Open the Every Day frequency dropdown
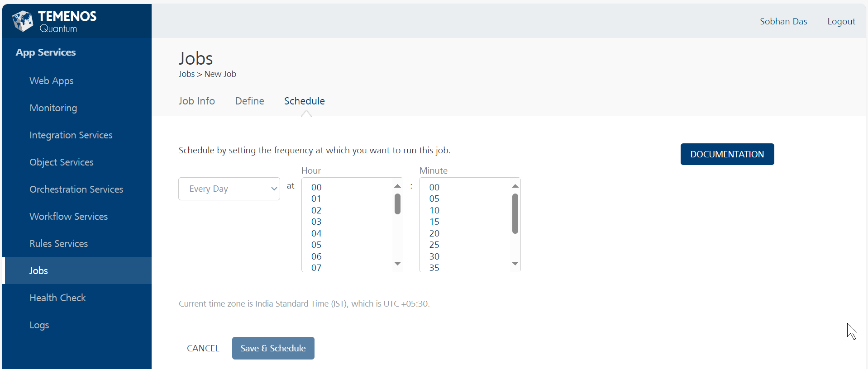 click(229, 189)
